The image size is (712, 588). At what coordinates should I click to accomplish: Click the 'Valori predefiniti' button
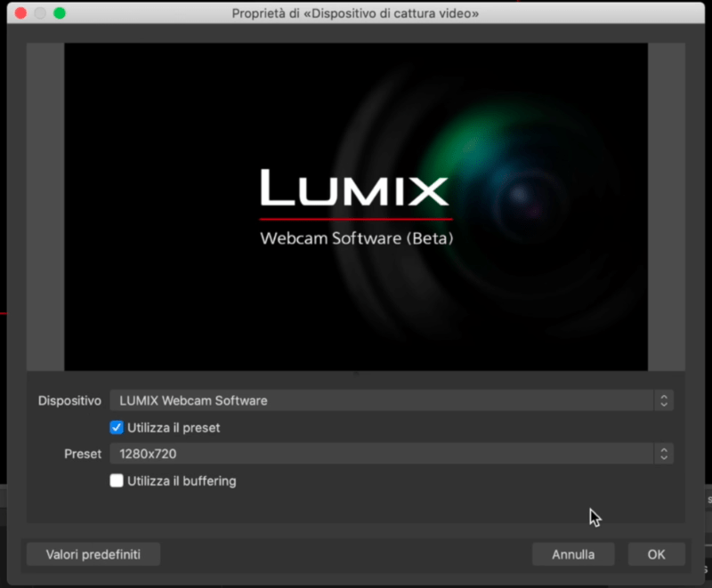[x=93, y=554]
